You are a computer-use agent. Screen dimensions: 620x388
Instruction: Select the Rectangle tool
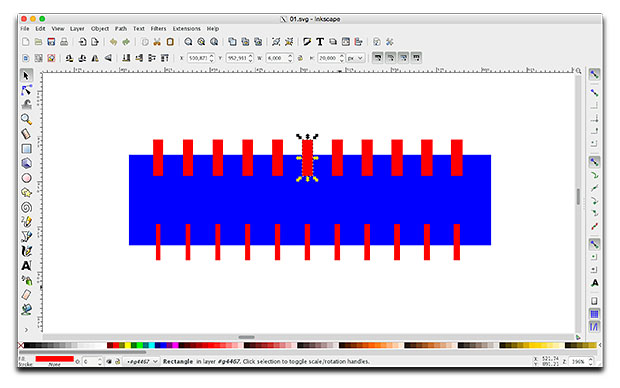coord(26,149)
